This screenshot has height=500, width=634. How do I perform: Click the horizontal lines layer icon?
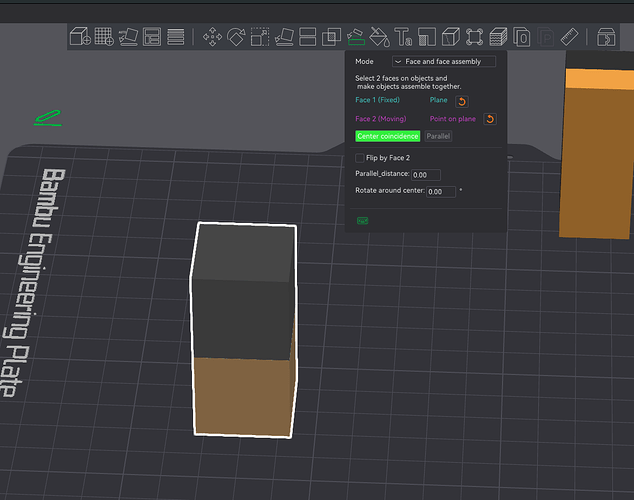(175, 36)
